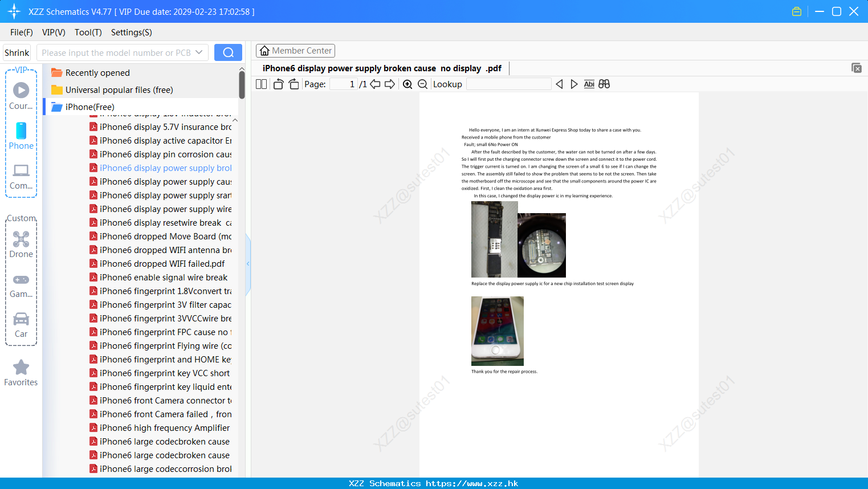Screen dimensions: 868x489
Task: Open iPhone6 dropped WIFI failed.pdf
Action: point(157,264)
